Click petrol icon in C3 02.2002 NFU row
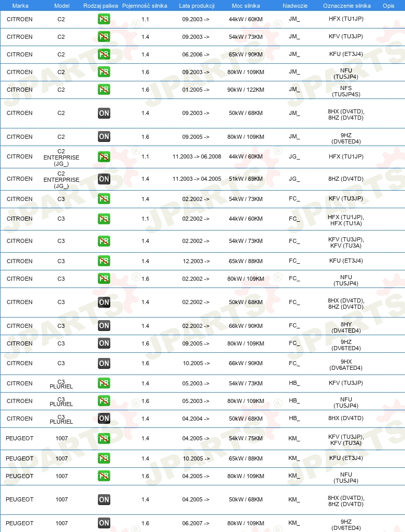Screen dimensions: 405x532 [104, 279]
